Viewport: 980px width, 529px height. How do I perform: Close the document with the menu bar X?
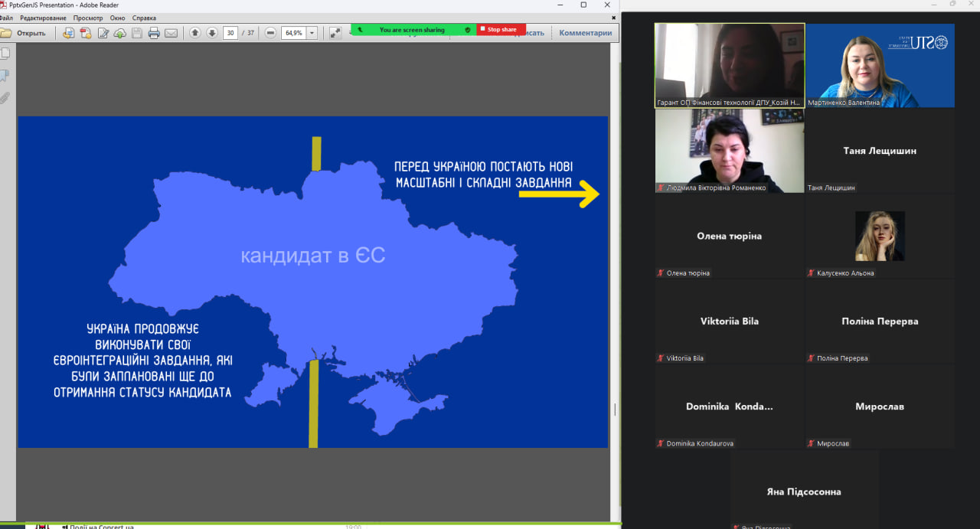click(x=614, y=18)
